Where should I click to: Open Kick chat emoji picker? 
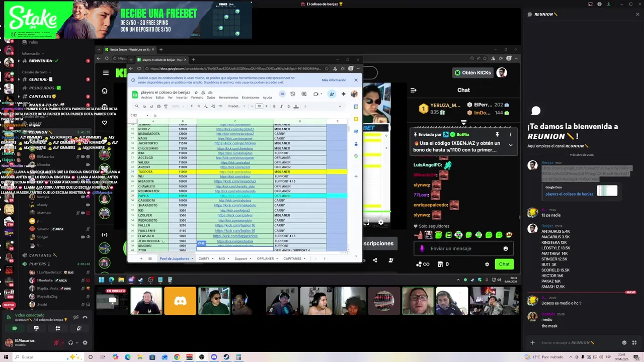[506, 248]
